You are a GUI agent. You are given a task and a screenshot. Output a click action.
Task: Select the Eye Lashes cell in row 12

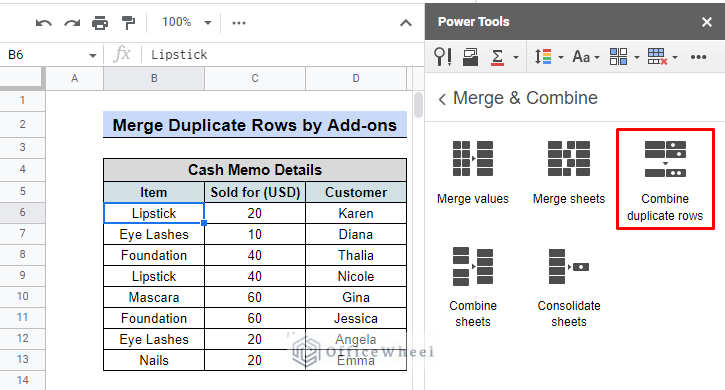(154, 340)
